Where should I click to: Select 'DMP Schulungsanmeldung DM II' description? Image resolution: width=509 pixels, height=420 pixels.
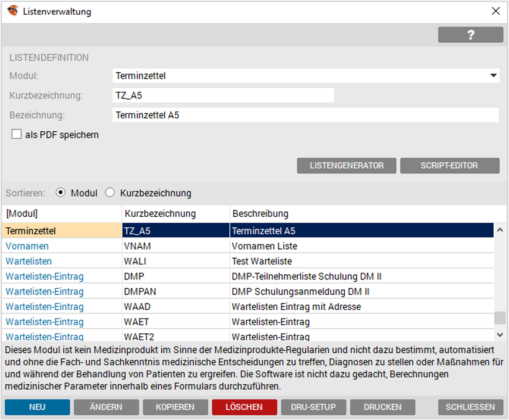coord(362,292)
